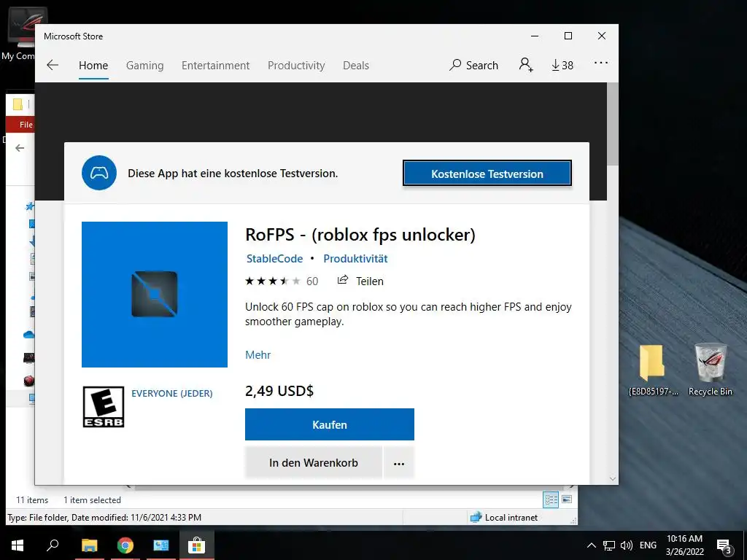The width and height of the screenshot is (747, 560).
Task: Open the Store's See more menu
Action: (601, 63)
